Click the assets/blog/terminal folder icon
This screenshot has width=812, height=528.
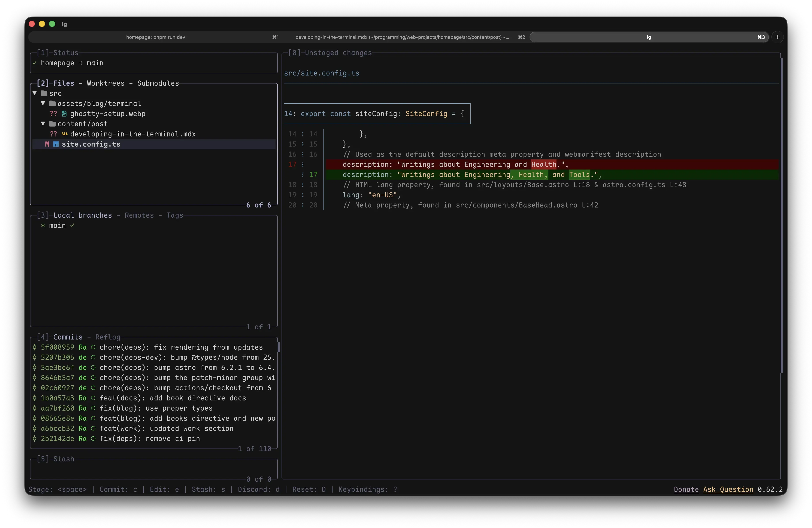pos(52,104)
